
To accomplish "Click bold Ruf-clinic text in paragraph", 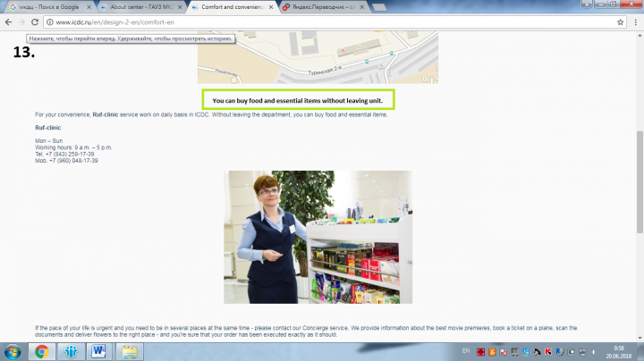I will pyautogui.click(x=106, y=115).
